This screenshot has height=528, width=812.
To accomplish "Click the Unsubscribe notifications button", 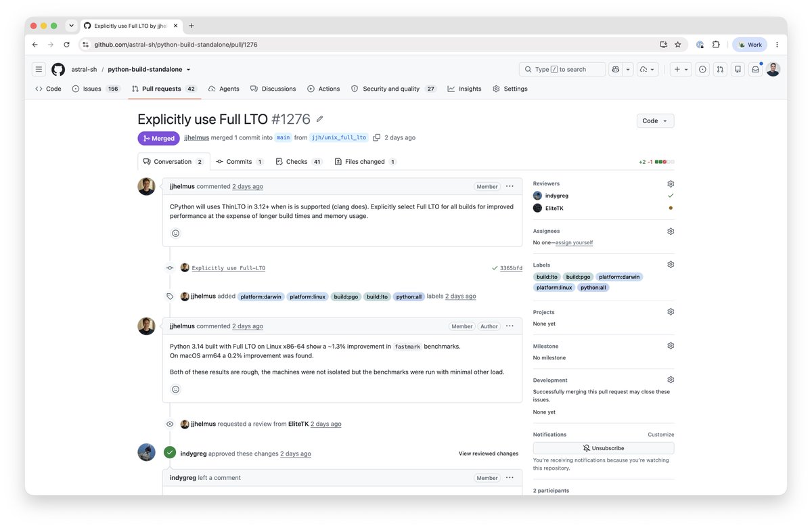I will click(x=604, y=448).
